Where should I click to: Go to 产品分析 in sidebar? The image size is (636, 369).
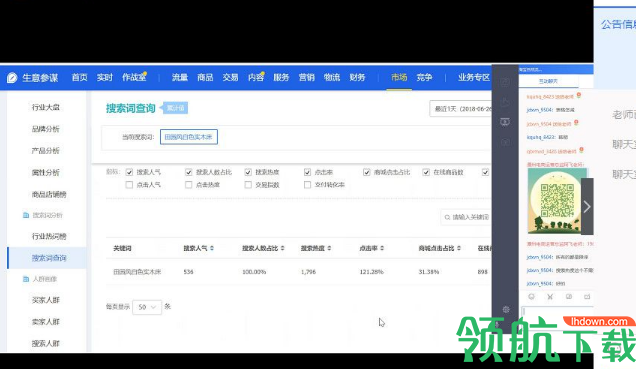click(46, 150)
